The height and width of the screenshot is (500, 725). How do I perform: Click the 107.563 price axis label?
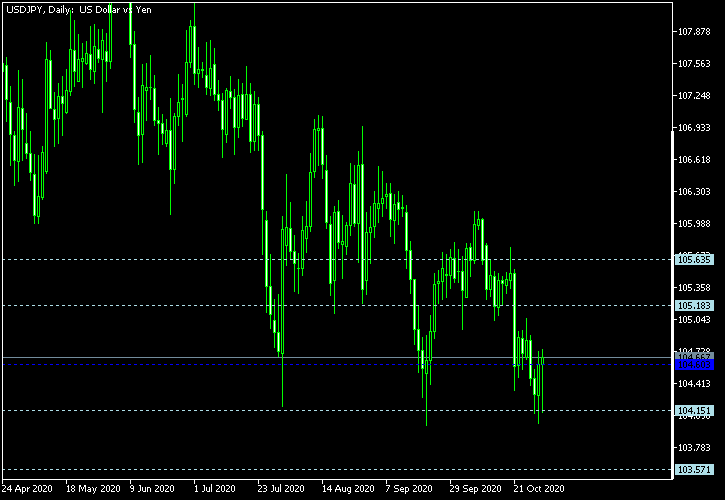click(694, 64)
